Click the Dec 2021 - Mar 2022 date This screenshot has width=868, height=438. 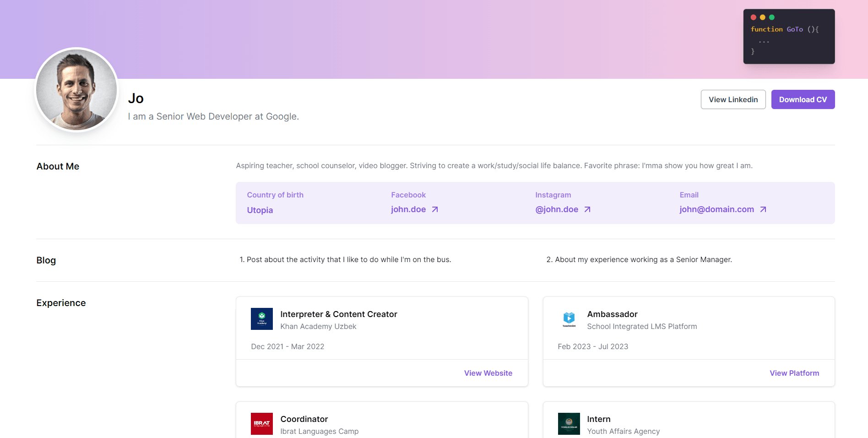point(288,347)
